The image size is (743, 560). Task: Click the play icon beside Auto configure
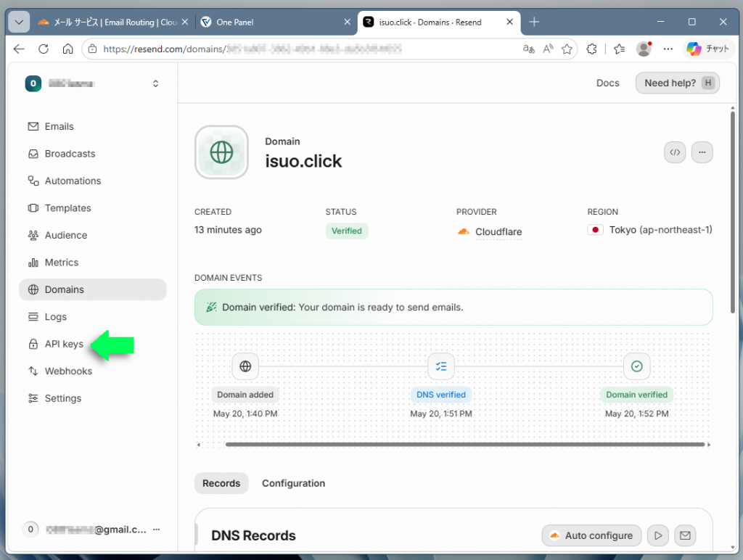tap(657, 535)
